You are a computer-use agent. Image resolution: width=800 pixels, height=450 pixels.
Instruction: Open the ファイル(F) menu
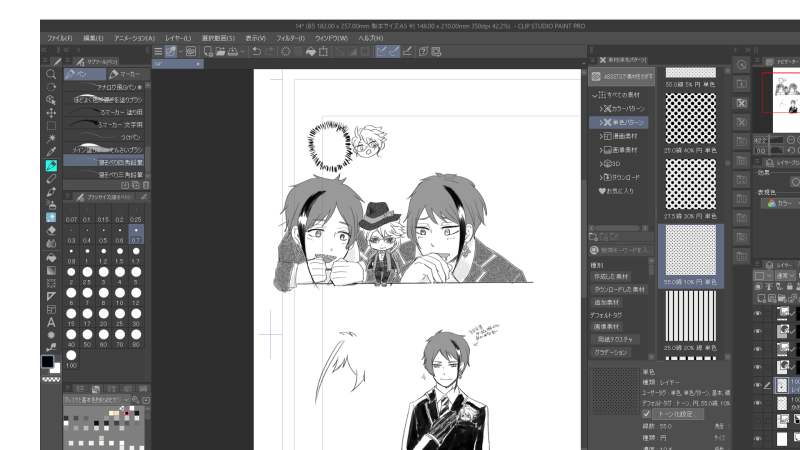(x=60, y=38)
